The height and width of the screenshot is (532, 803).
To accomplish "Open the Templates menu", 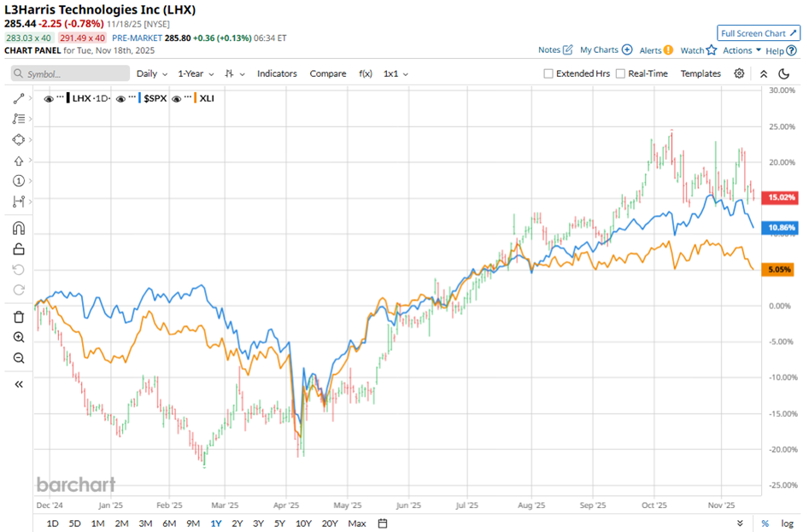I will click(700, 73).
